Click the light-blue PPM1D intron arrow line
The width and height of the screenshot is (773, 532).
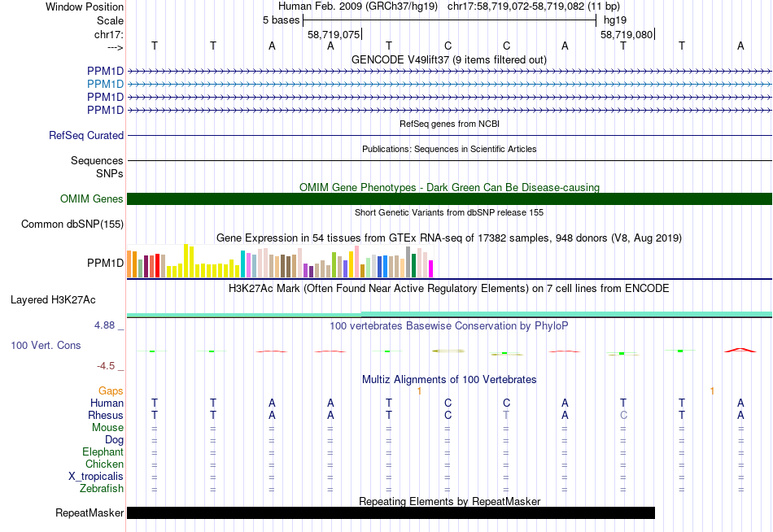coord(449,85)
